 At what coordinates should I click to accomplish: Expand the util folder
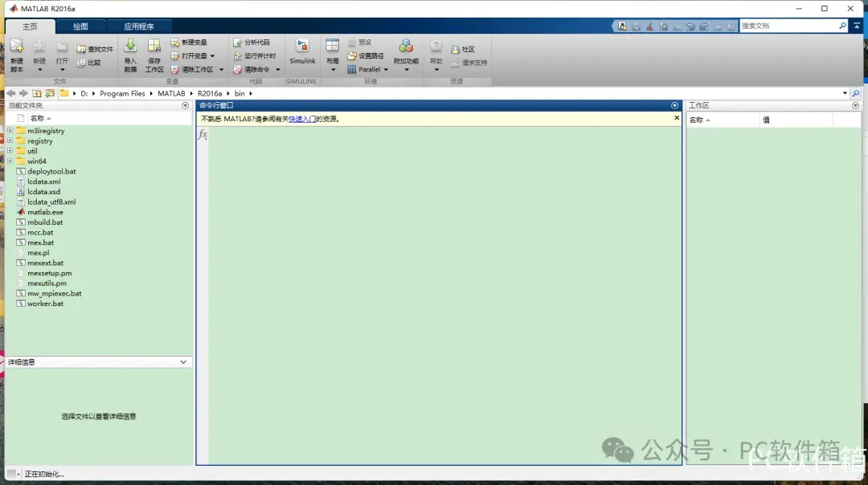point(10,150)
